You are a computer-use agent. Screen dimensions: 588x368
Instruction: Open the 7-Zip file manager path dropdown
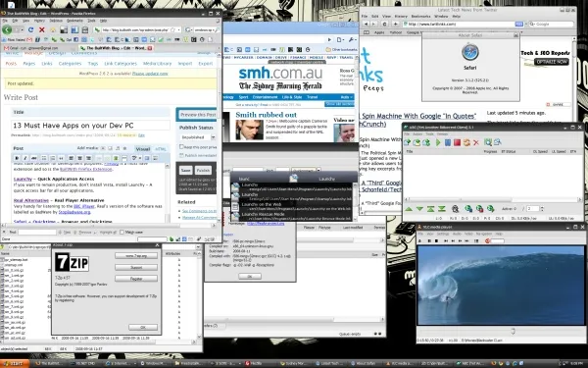coord(198,247)
